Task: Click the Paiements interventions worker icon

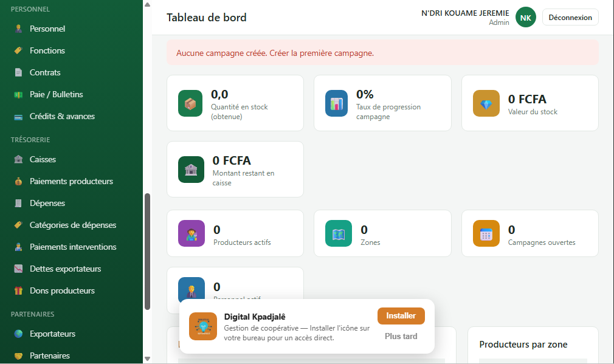Action: click(x=18, y=247)
